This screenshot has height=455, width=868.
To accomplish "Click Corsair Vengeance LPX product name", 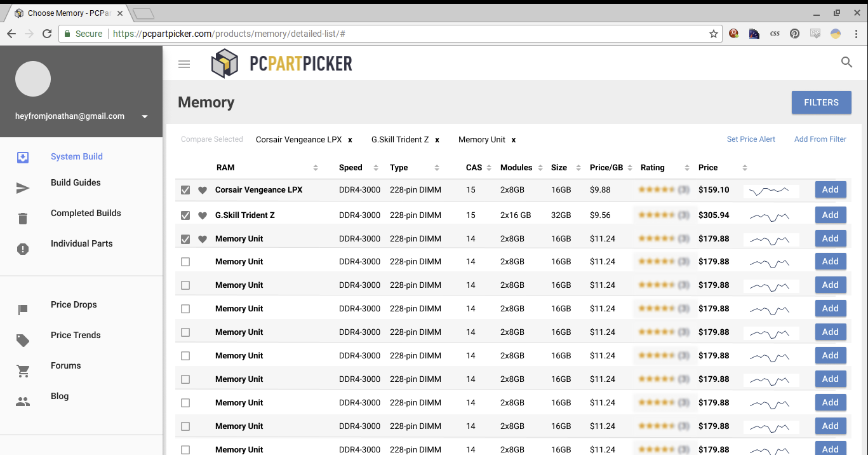I will tap(259, 190).
